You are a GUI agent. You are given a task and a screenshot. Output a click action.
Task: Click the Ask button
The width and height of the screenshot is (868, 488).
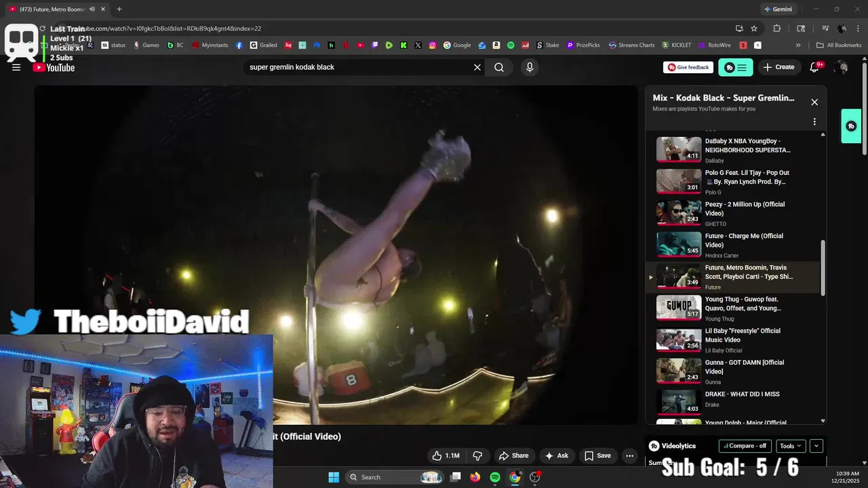coord(556,455)
